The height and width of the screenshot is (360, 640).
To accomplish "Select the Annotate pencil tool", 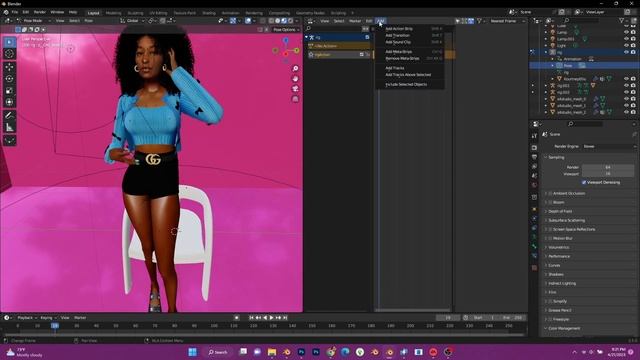I will (9, 116).
